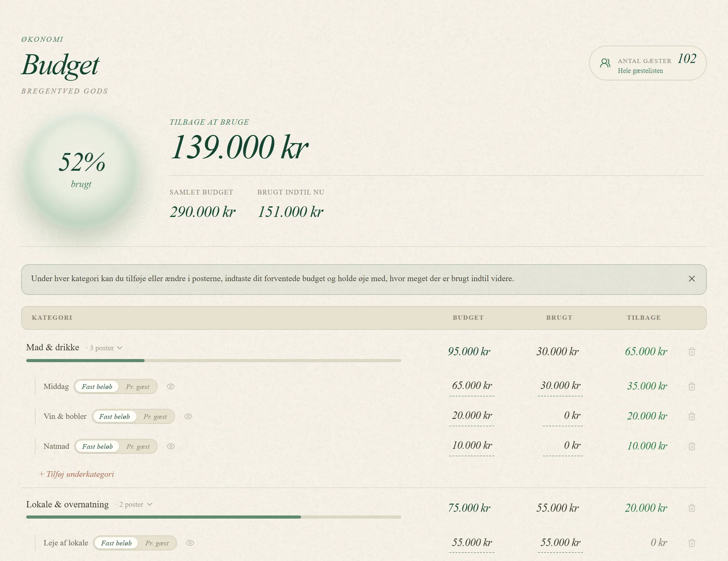The width and height of the screenshot is (728, 561).
Task: Click the Lokale & overnatning category name
Action: (67, 504)
